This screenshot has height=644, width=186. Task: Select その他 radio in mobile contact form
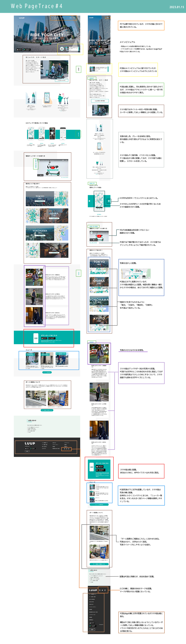point(90,582)
